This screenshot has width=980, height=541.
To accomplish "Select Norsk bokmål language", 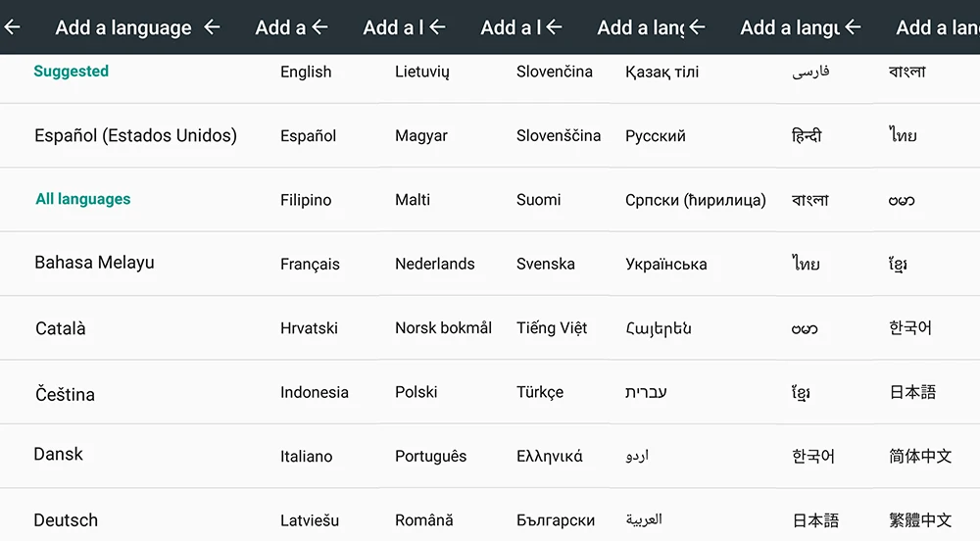I will (443, 327).
